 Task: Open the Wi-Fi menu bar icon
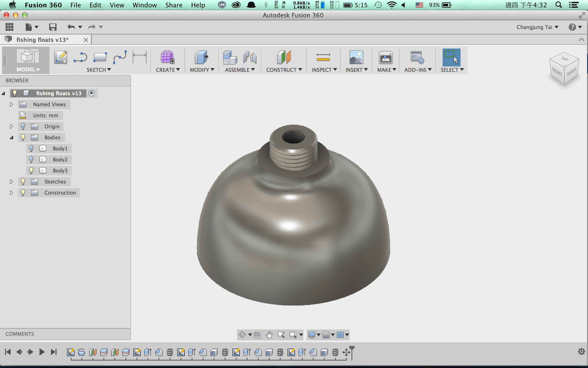click(x=392, y=5)
